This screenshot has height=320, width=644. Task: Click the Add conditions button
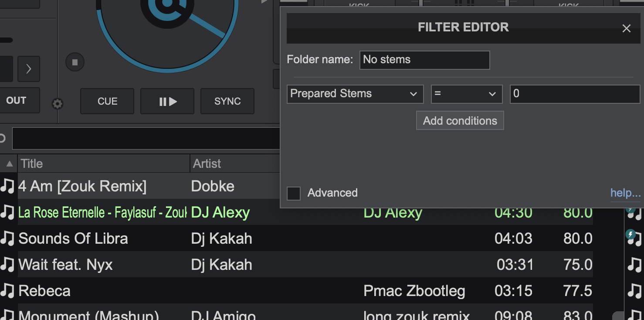pos(460,121)
